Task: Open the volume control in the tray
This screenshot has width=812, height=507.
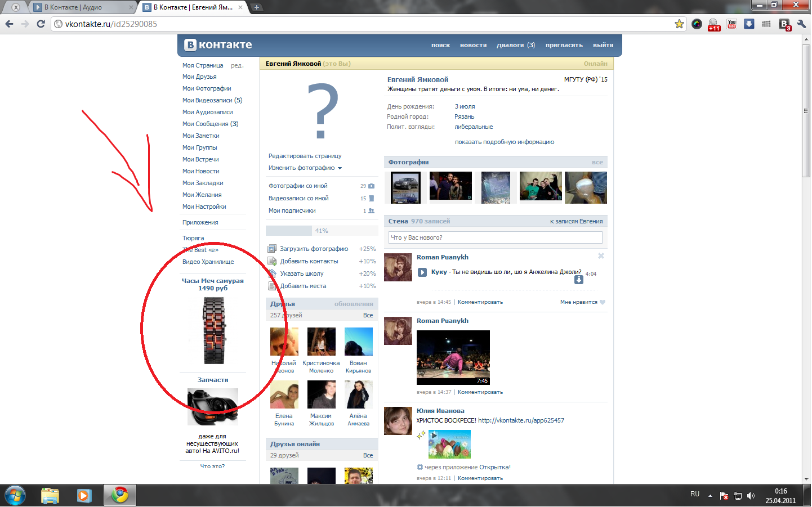Action: tap(751, 496)
